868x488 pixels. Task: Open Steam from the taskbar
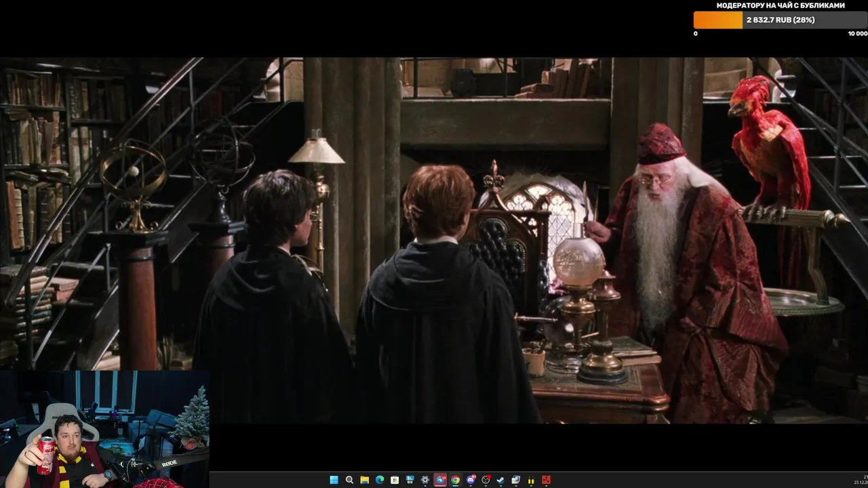500,480
